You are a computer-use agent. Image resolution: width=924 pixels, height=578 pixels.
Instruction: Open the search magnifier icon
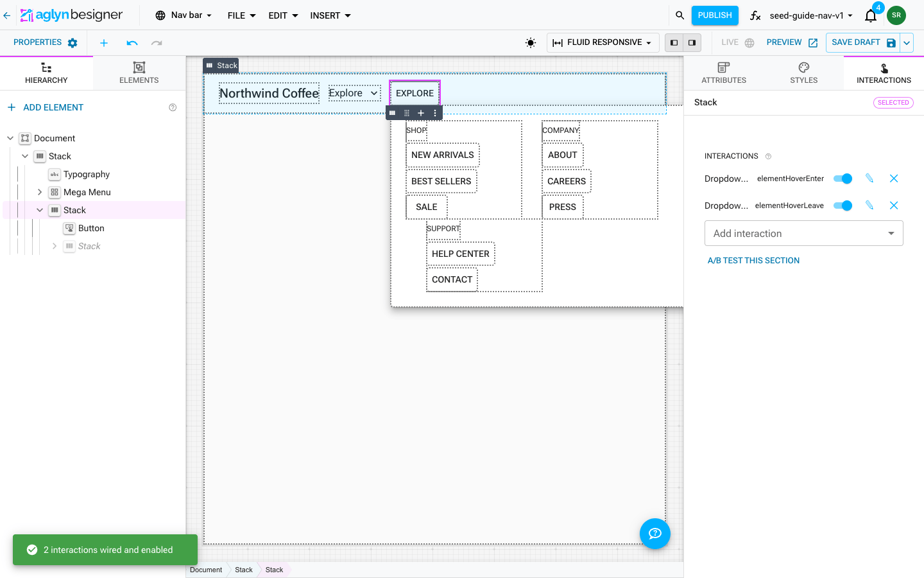coord(680,15)
